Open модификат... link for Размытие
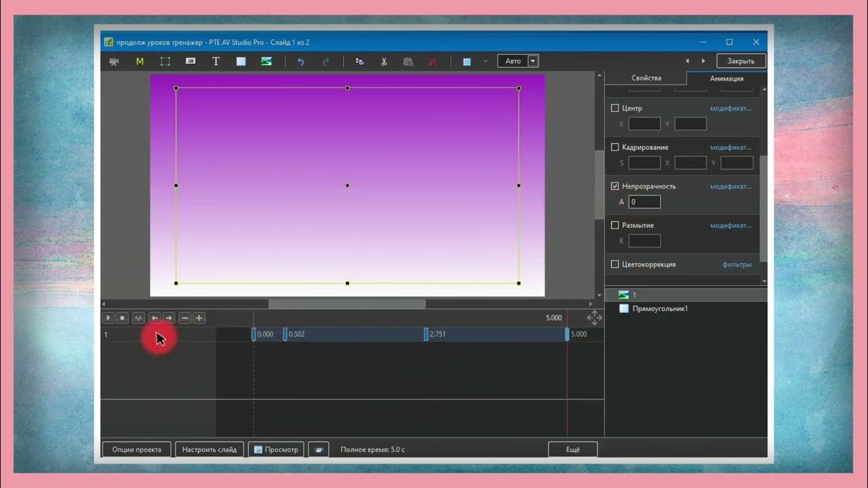This screenshot has width=868, height=488. pos(730,225)
